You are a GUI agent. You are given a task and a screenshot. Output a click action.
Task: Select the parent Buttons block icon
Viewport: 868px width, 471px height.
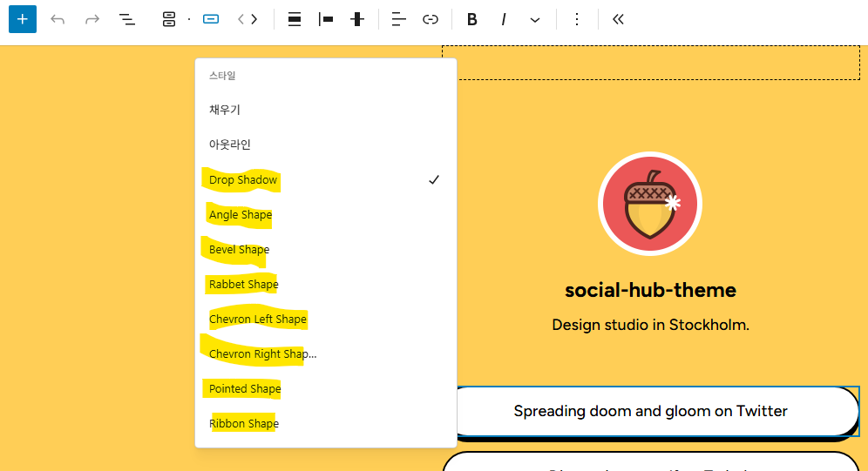[x=169, y=19]
